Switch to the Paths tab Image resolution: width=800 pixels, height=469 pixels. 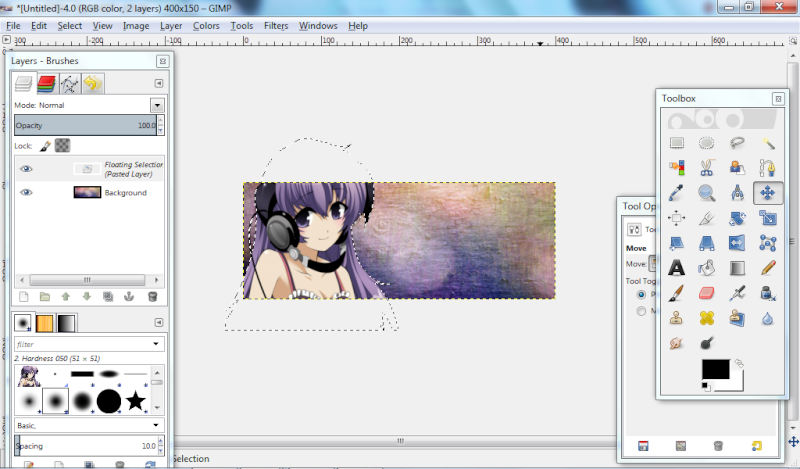click(x=70, y=84)
